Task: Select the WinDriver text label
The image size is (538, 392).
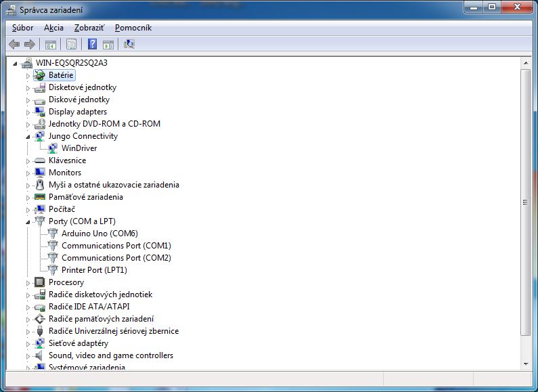Action: pyautogui.click(x=79, y=148)
